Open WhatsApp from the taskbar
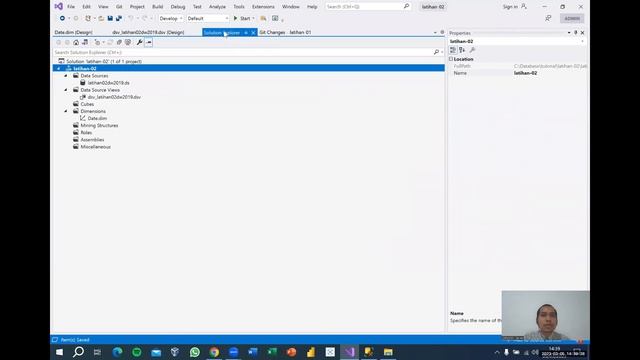The image size is (640, 360). (195, 352)
